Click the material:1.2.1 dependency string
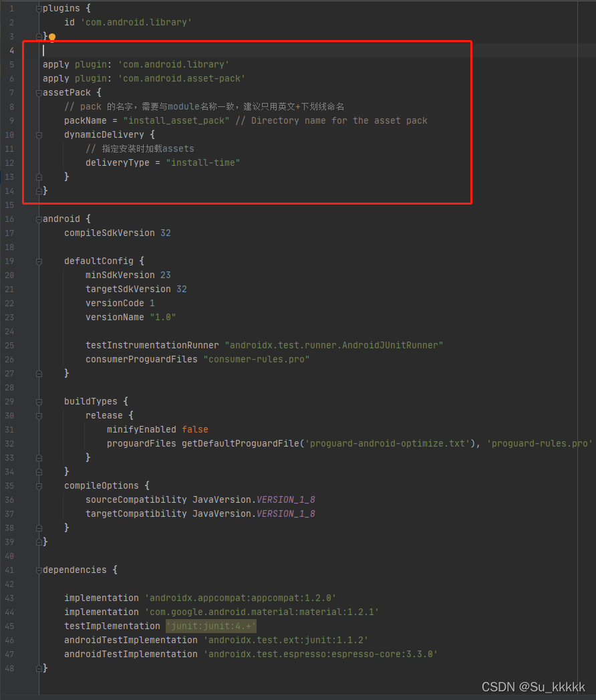The image size is (596, 700). [x=261, y=612]
